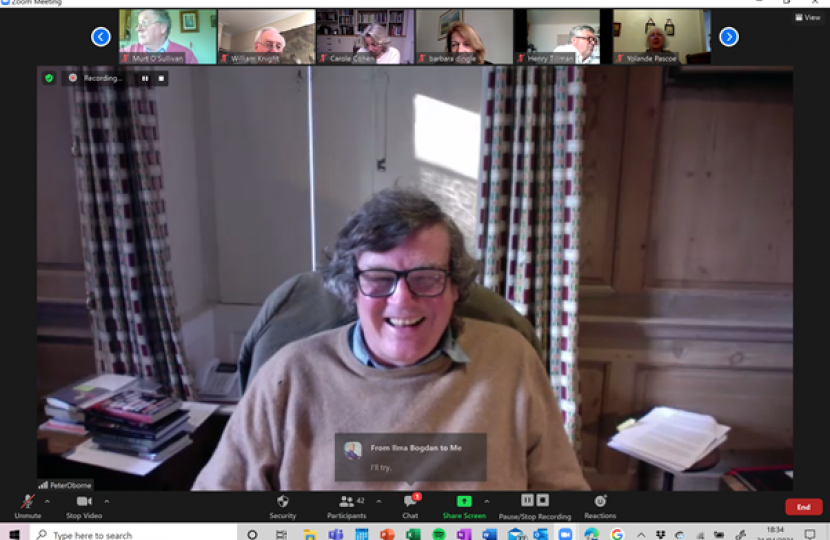Open the Reactions menu
830x540 pixels.
point(600,502)
